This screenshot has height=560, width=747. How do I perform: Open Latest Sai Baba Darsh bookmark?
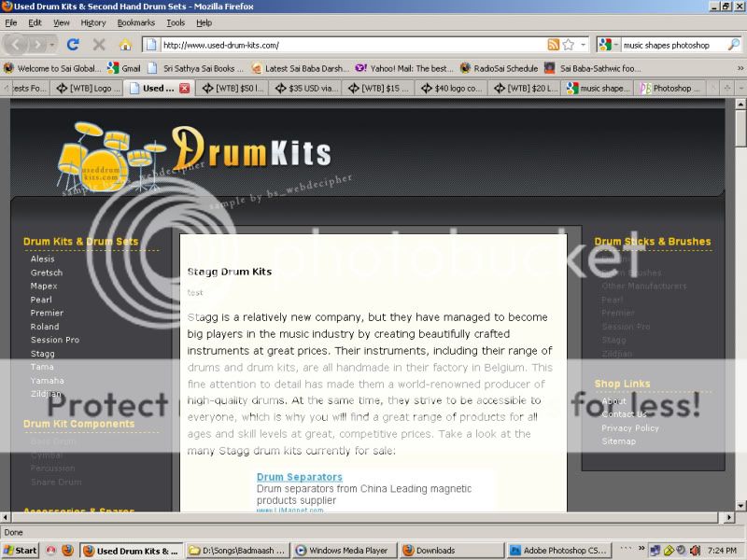tap(301, 68)
